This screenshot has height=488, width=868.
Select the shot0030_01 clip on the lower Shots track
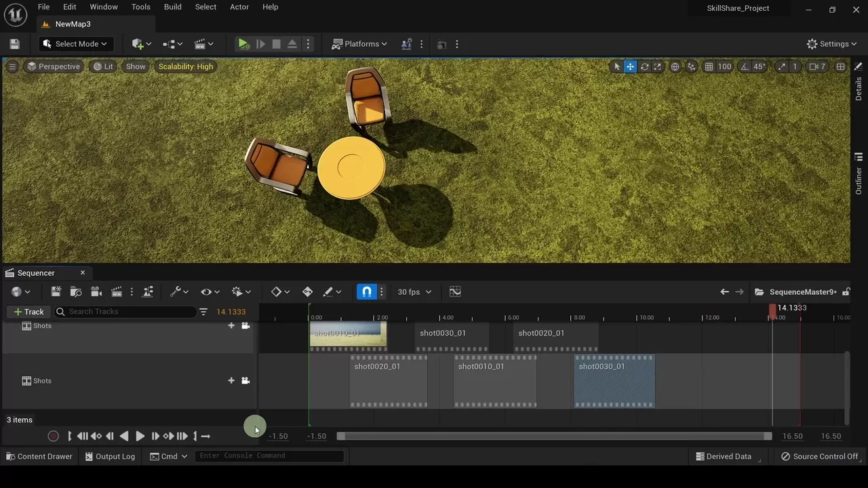[x=614, y=381]
